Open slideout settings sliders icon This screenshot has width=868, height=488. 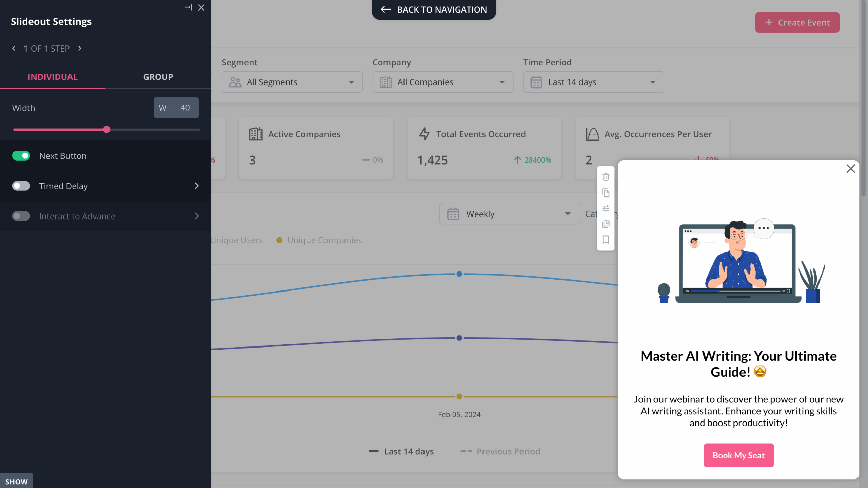606,208
